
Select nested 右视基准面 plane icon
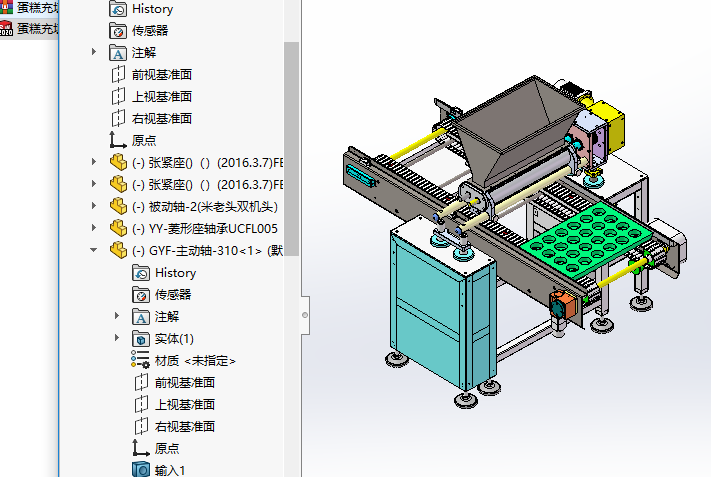(141, 427)
